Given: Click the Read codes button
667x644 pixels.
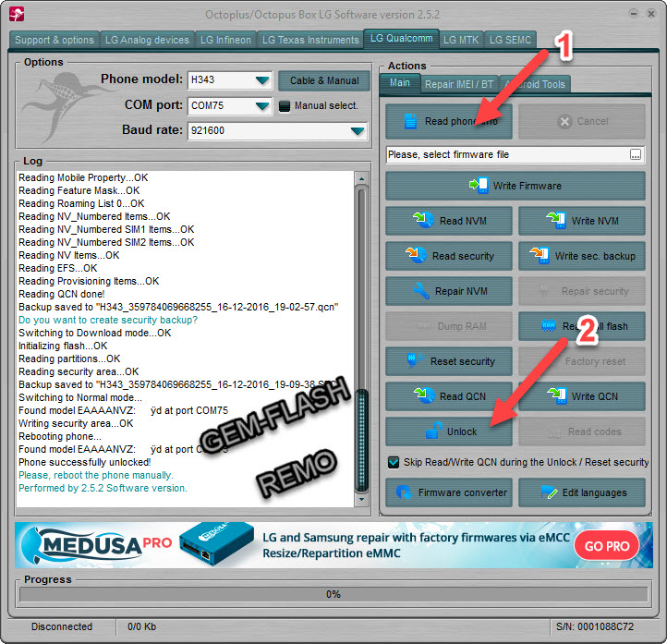Looking at the screenshot, I should coord(582,431).
